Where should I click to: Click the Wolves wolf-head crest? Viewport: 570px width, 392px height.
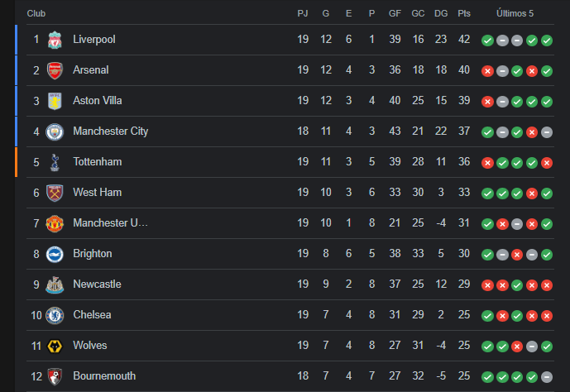point(55,346)
